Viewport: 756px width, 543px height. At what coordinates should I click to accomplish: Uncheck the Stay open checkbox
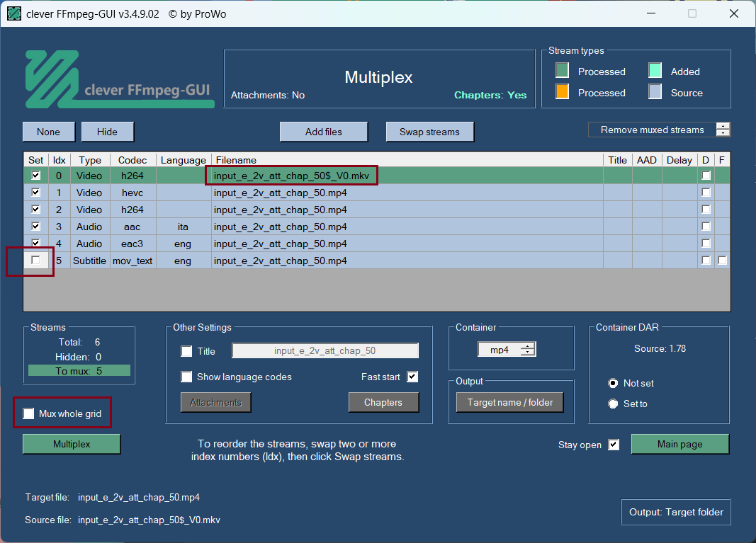coord(614,445)
